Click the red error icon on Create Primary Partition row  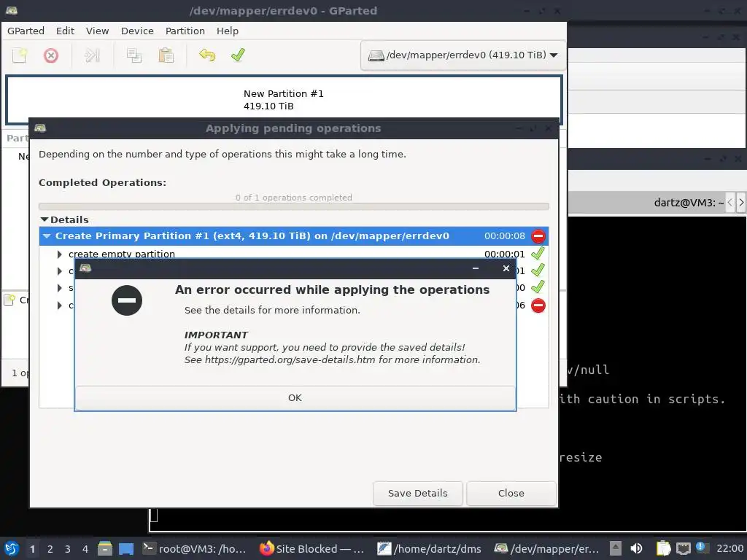(538, 236)
